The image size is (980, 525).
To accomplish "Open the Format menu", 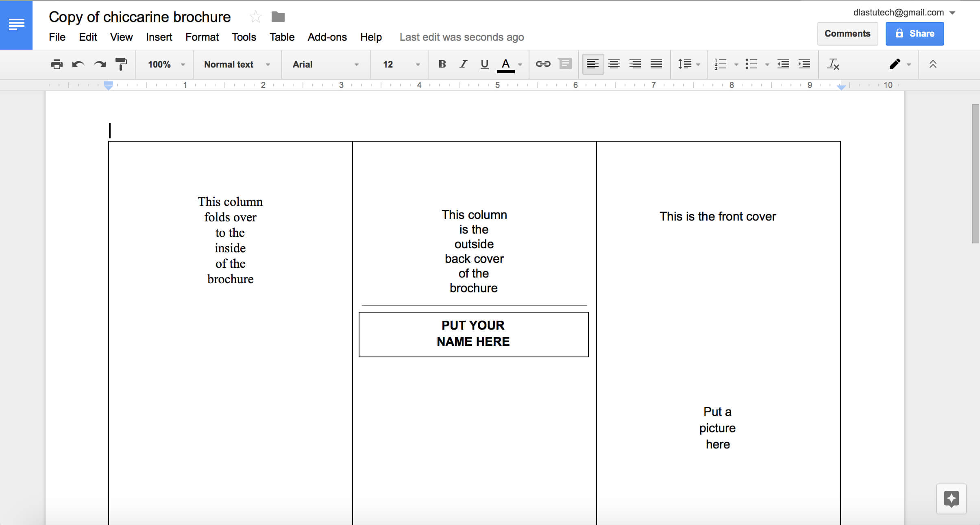I will pyautogui.click(x=202, y=37).
